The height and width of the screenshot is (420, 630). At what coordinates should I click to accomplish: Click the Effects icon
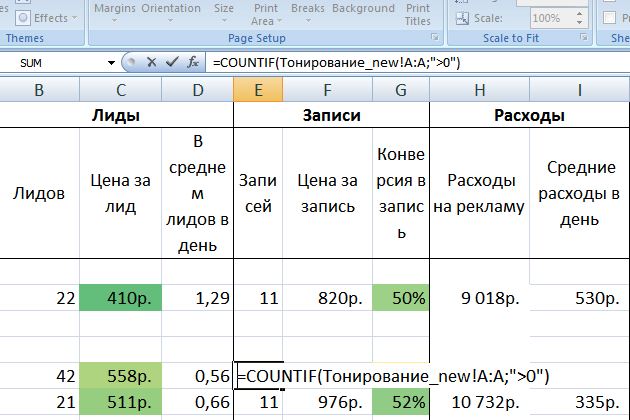coord(23,18)
